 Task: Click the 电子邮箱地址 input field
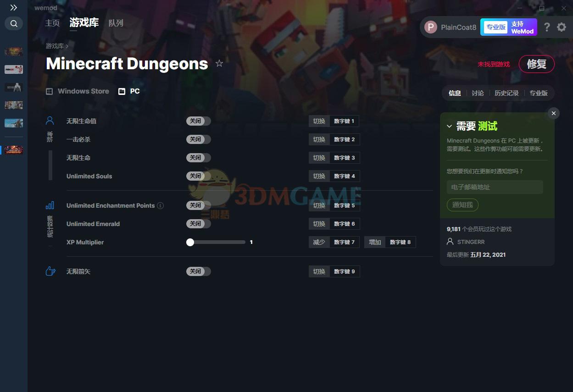(x=495, y=187)
